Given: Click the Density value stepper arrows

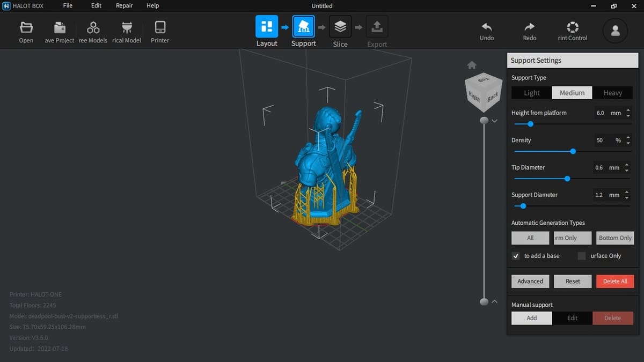Looking at the screenshot, I should 628,140.
